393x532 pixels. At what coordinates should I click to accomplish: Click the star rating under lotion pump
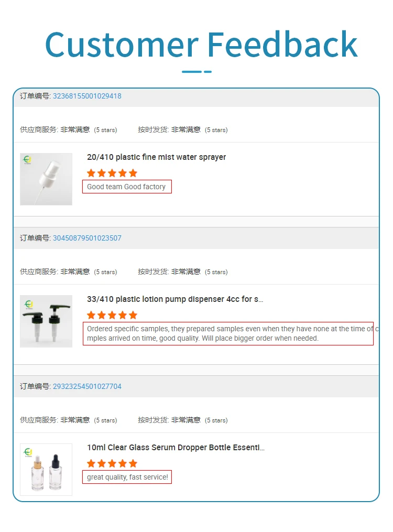pos(112,316)
